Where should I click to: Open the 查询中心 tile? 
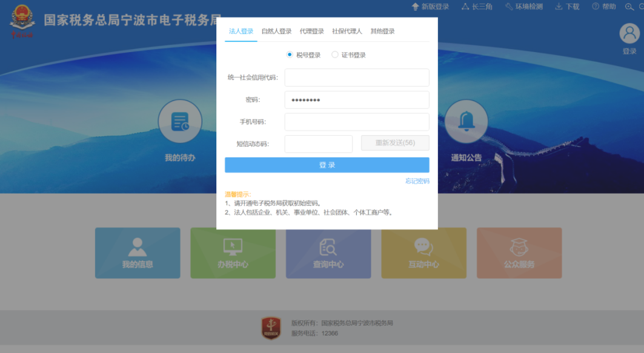[x=328, y=253]
